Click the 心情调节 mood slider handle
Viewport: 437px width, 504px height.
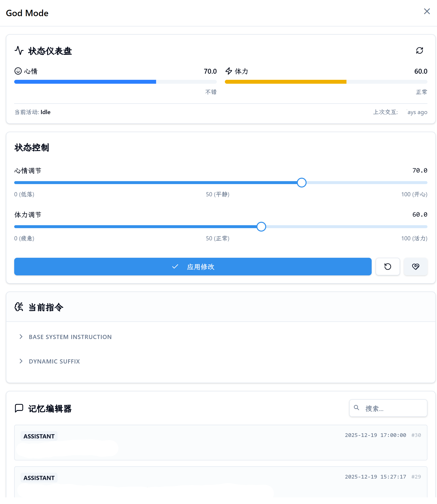[301, 183]
